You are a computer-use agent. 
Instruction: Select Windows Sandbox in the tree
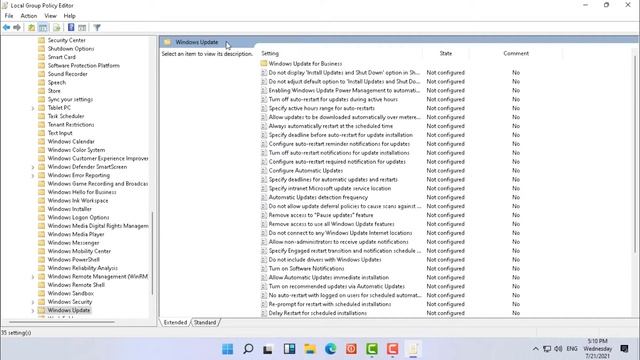point(71,293)
